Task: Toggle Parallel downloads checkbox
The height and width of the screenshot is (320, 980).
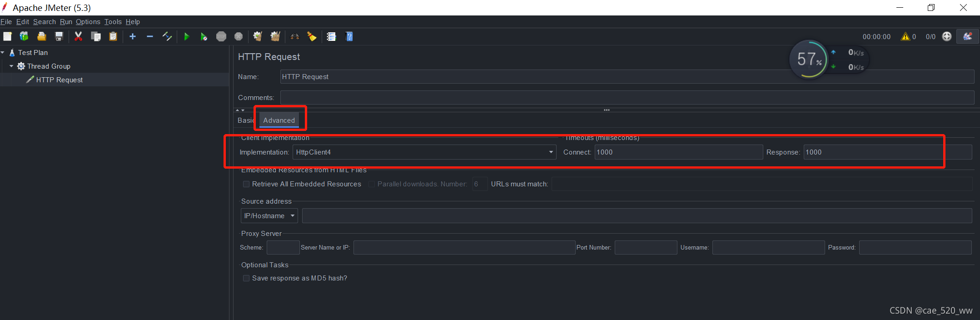Action: (x=372, y=184)
